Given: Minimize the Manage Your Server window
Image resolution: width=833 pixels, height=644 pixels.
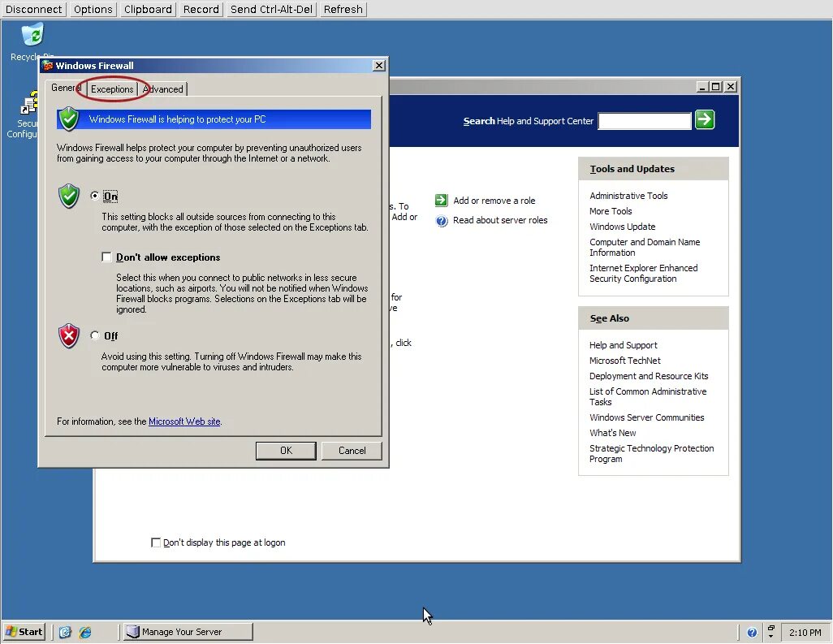Looking at the screenshot, I should (702, 87).
